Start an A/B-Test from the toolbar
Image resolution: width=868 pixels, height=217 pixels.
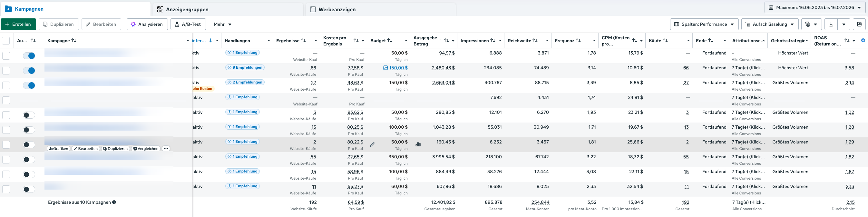[x=188, y=24]
